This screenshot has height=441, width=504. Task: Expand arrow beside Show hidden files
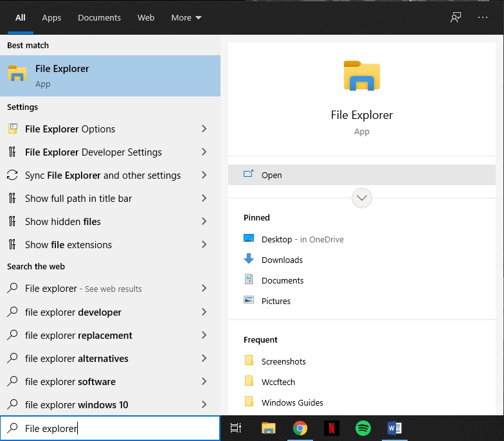click(204, 222)
